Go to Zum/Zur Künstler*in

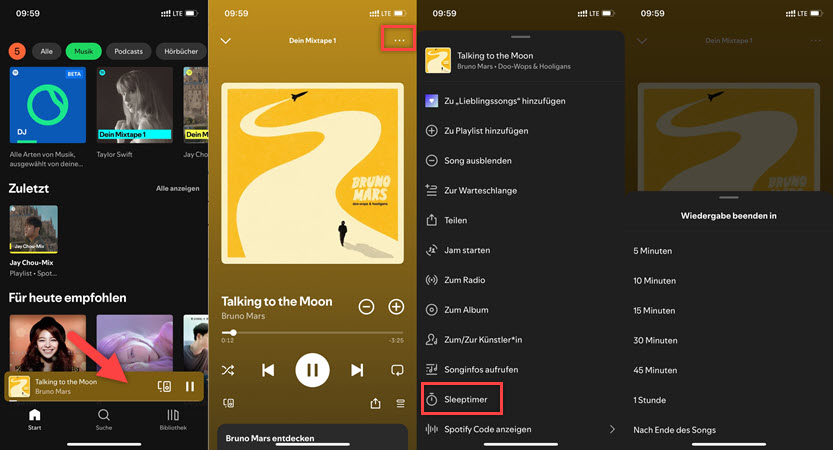(x=483, y=339)
